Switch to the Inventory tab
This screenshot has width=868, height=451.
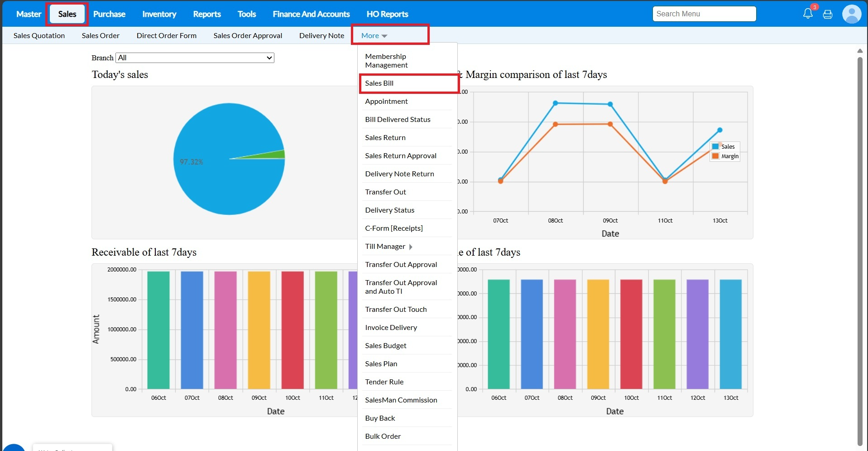tap(159, 14)
